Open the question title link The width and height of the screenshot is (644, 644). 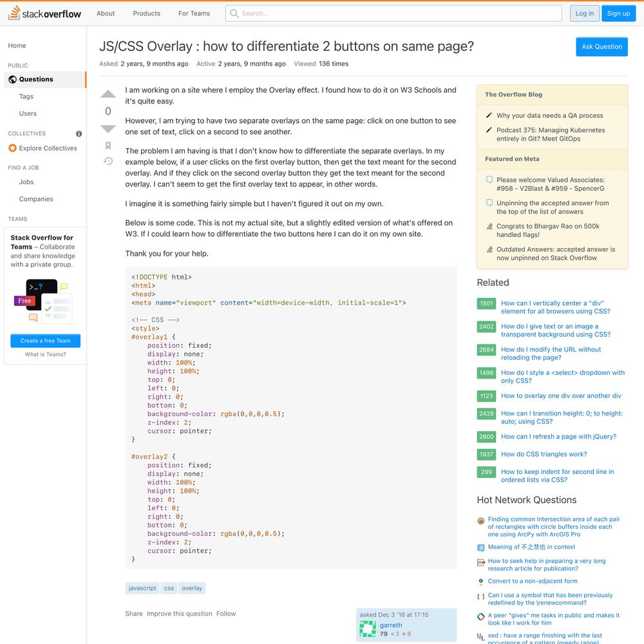coord(287,46)
